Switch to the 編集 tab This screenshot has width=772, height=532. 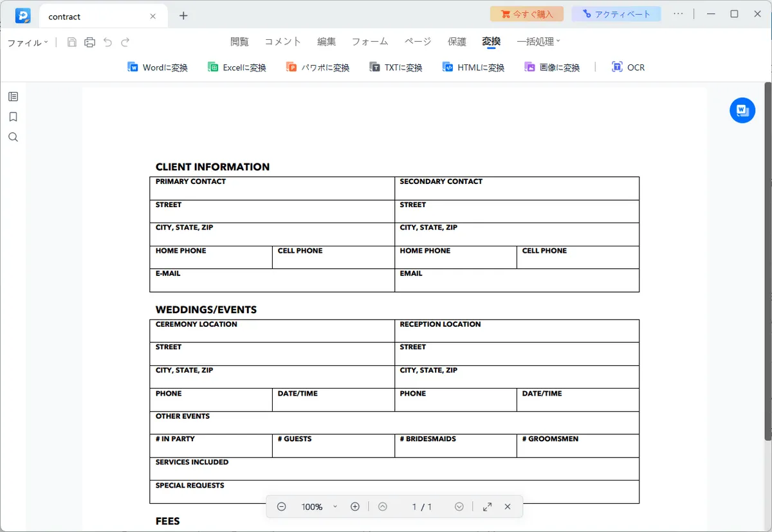(326, 42)
